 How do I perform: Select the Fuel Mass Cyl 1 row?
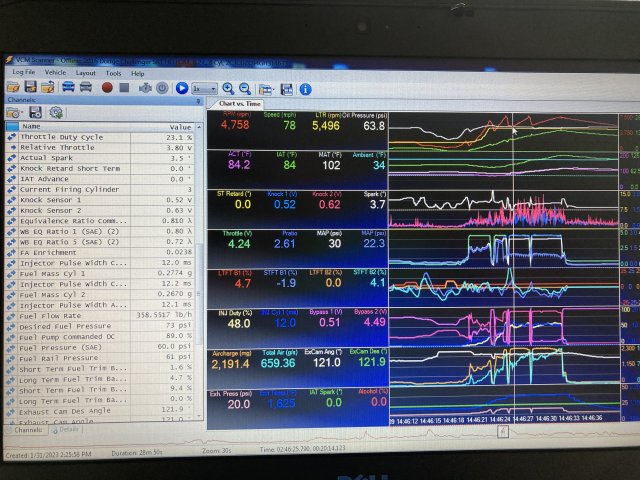(x=100, y=273)
